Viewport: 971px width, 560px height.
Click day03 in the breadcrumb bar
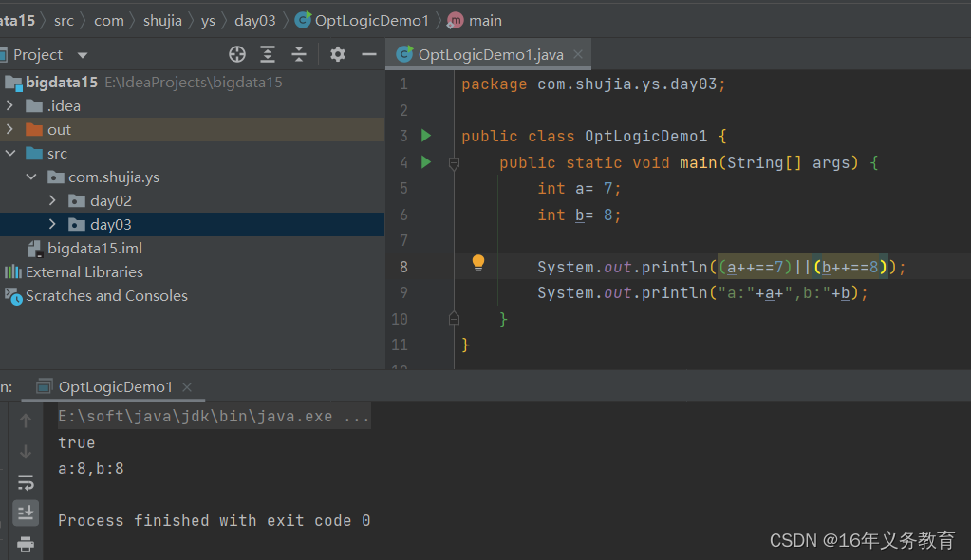(x=255, y=21)
